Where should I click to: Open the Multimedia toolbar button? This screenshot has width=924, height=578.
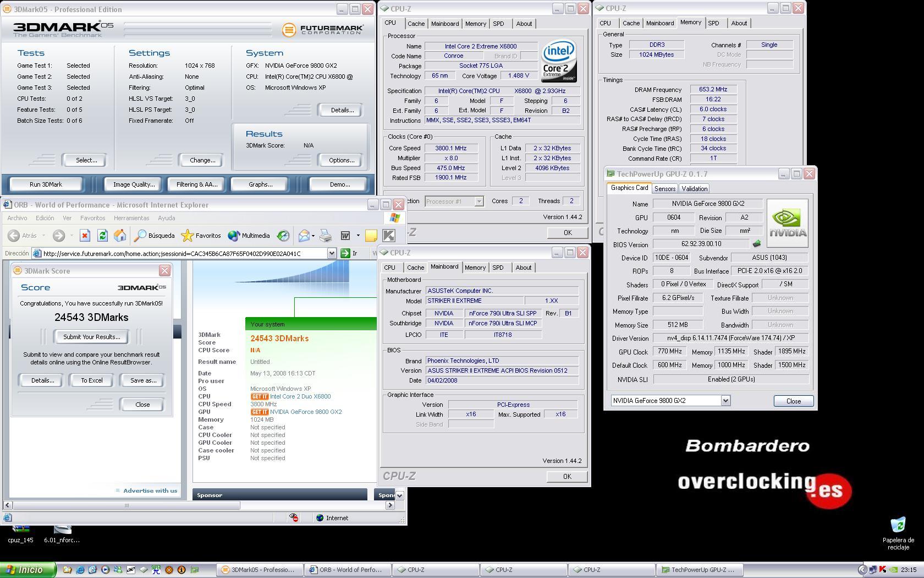click(249, 236)
